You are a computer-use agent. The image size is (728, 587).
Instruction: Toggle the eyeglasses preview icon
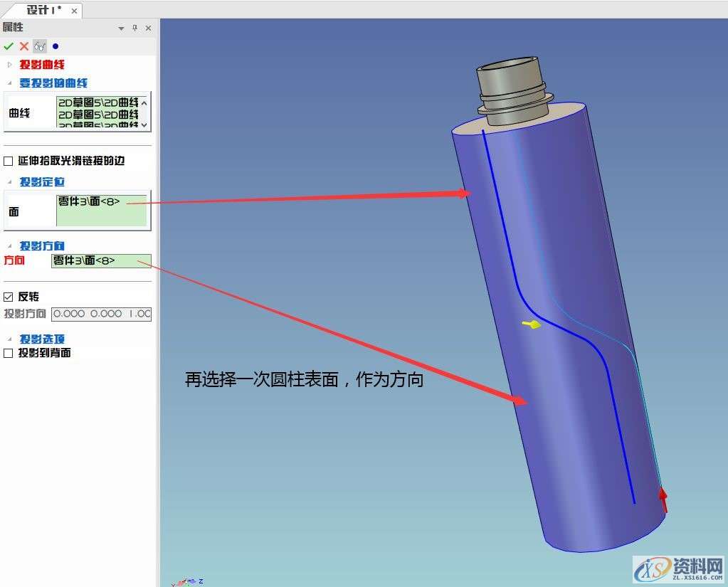click(39, 46)
